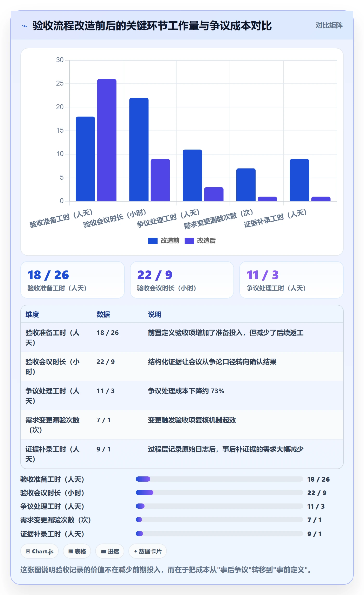364x595 pixels.
Task: Click the 改造后 legend text
Action: 206,241
